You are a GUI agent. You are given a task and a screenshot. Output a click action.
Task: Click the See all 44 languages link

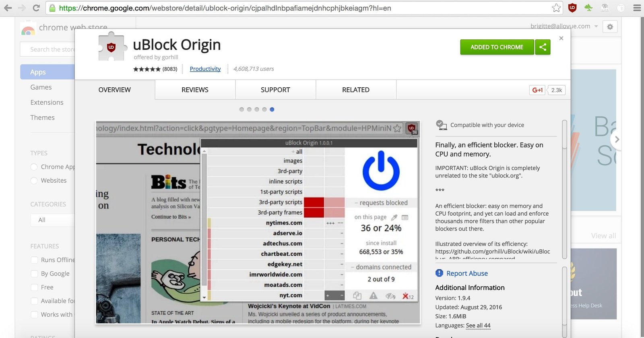(x=478, y=326)
